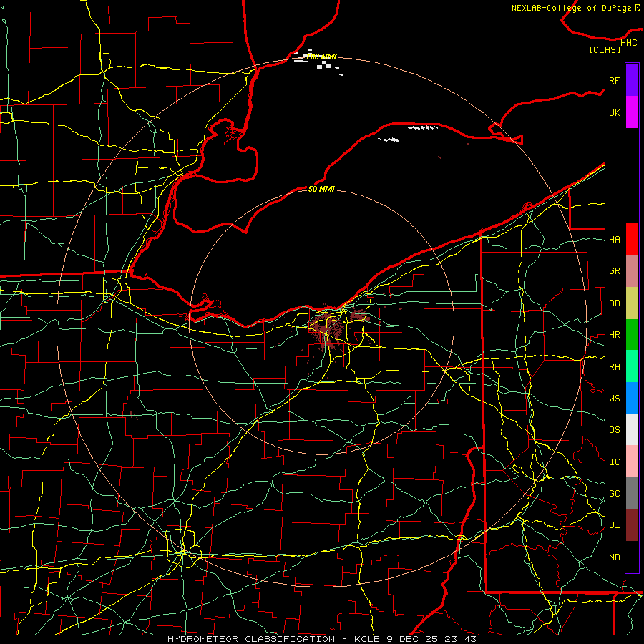Image resolution: width=644 pixels, height=644 pixels.
Task: Click the RF label text in legend
Action: [615, 80]
